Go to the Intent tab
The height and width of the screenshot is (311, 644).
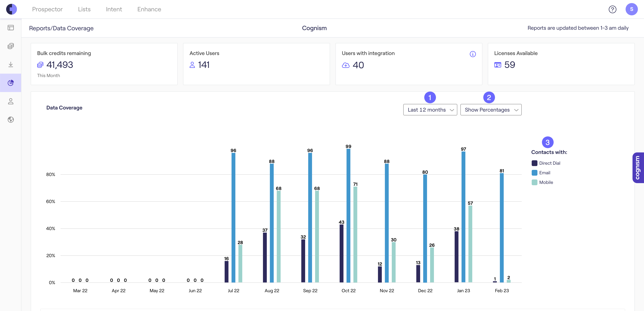[x=114, y=9]
